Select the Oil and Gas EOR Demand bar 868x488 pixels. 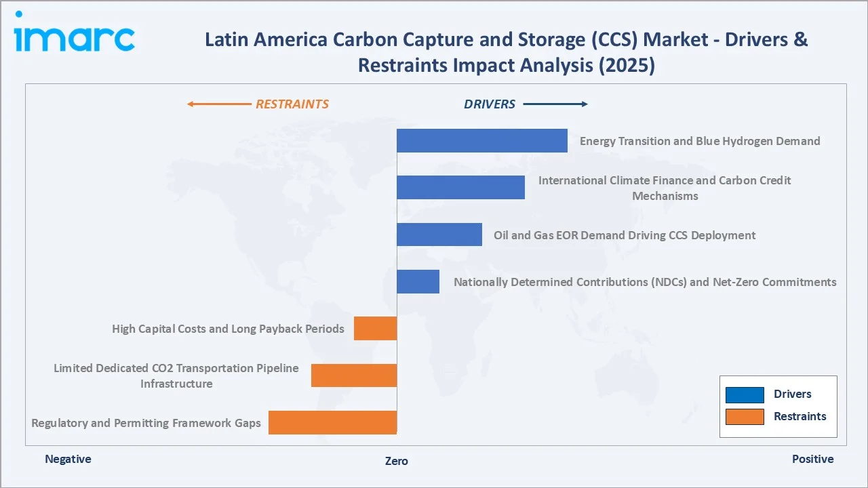pos(439,235)
